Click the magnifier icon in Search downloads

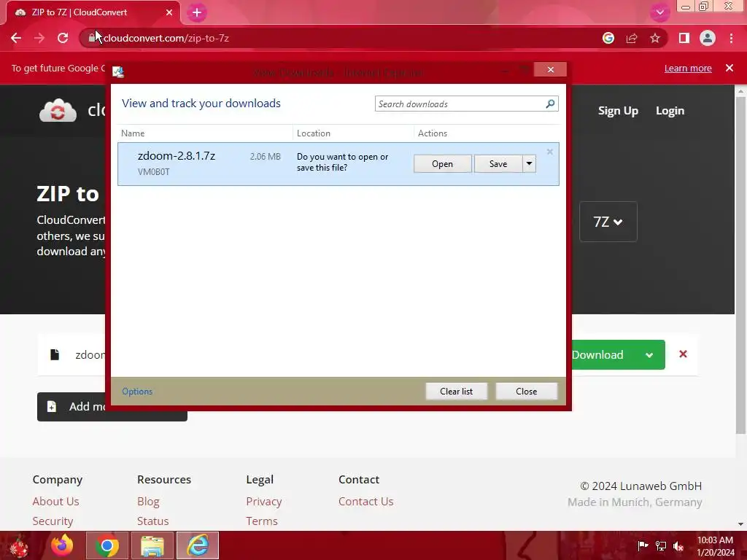[550, 104]
